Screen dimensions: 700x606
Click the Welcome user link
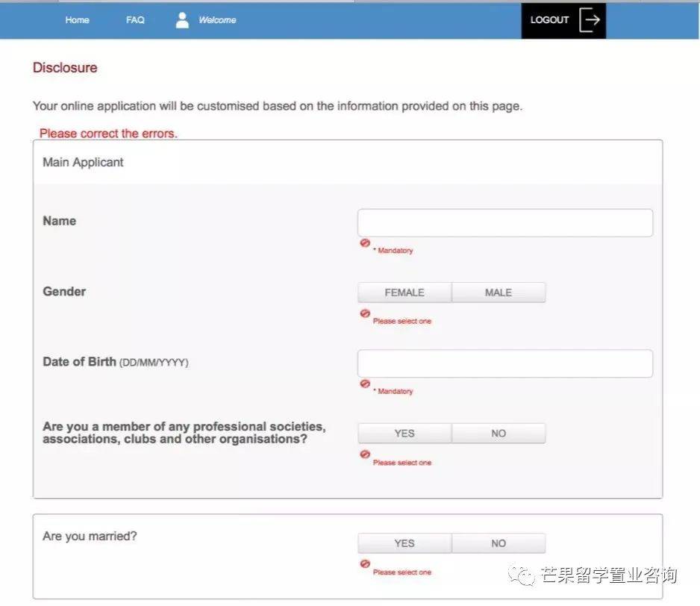coord(217,20)
